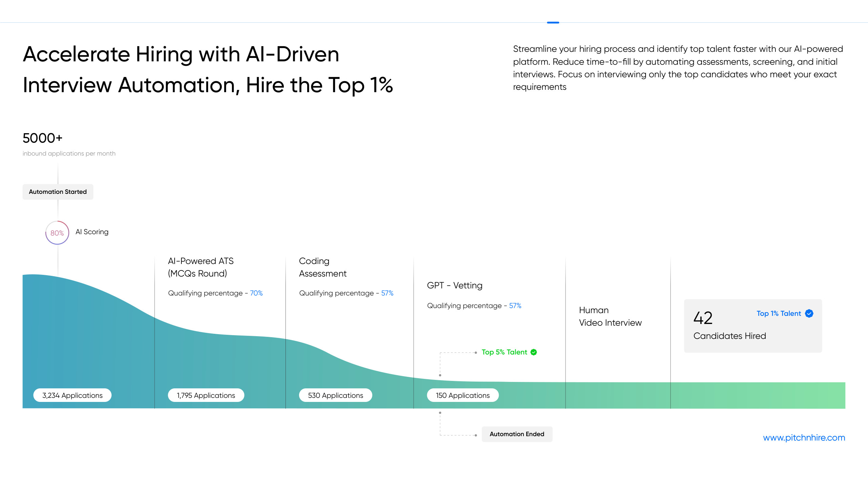Click the 80% AI Scoring circle indicator
The image size is (868, 488).
(57, 233)
